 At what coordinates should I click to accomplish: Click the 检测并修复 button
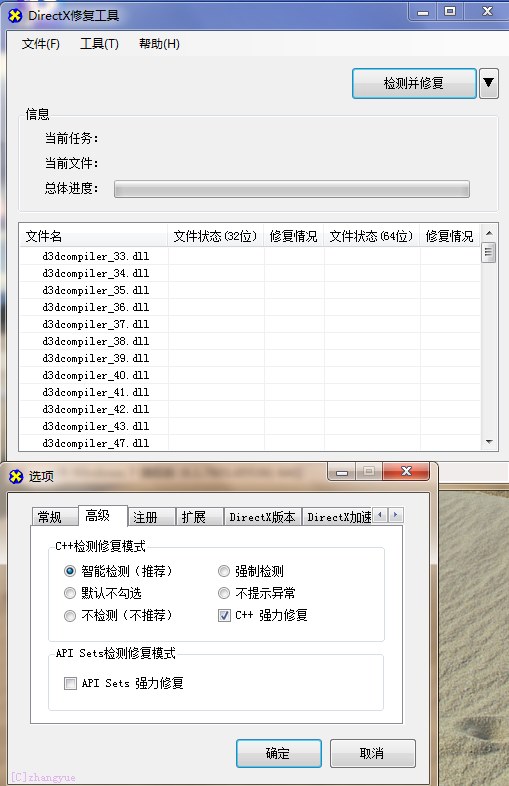click(x=414, y=83)
